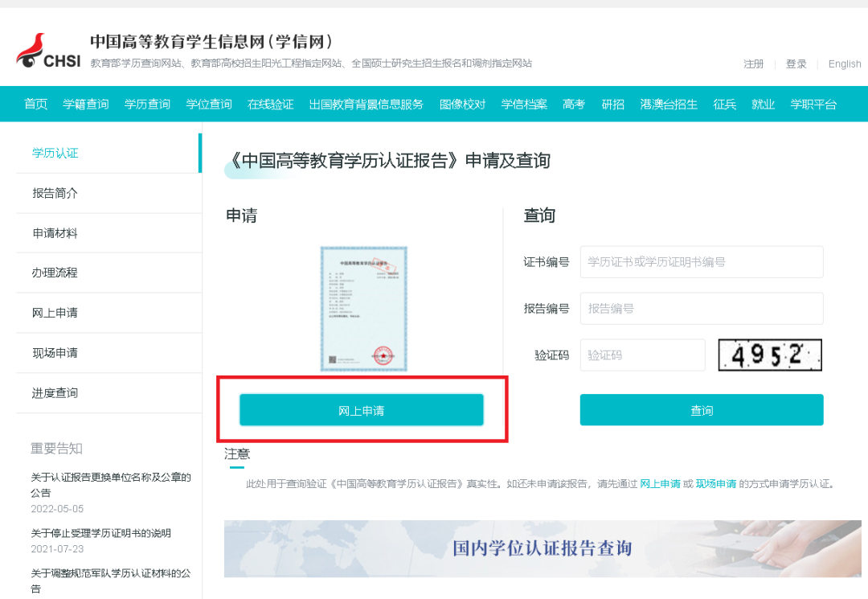Open notice 关于调整规范军队学历认证材料的公告

[x=111, y=581]
